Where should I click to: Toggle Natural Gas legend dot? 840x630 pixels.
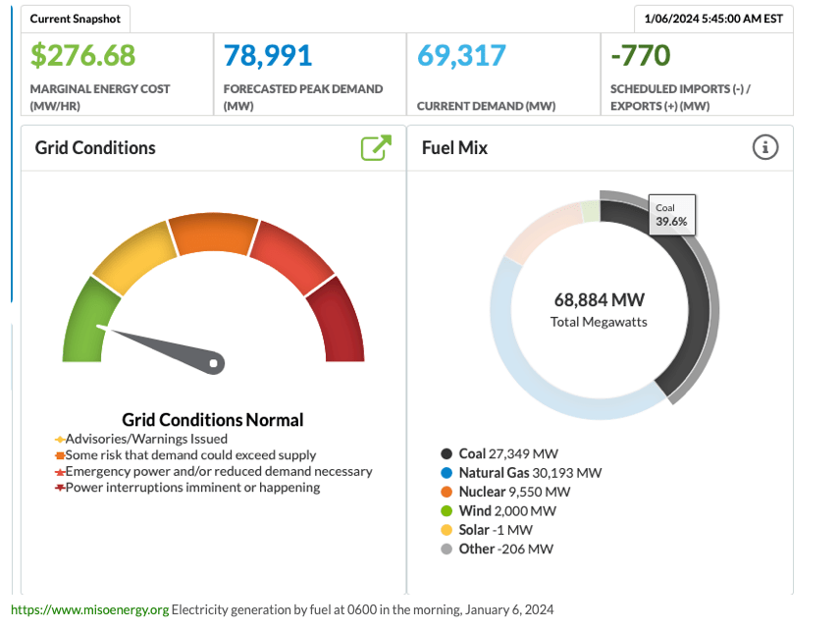446,472
